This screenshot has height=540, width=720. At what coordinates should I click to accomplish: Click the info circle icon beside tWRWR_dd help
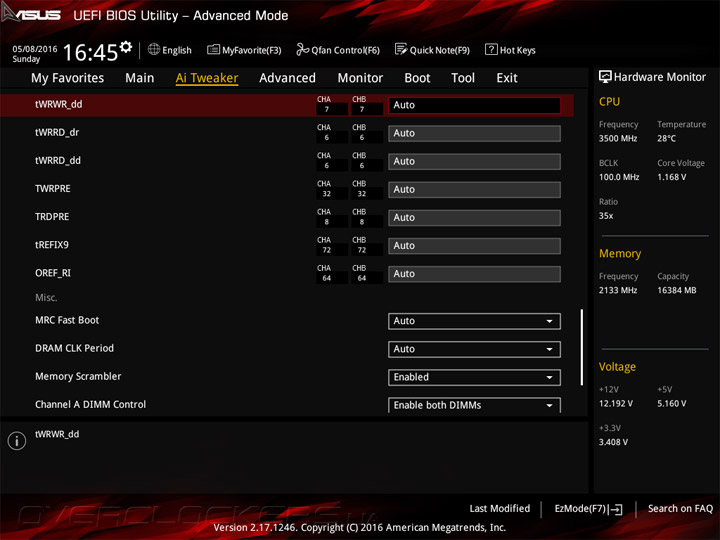17,441
